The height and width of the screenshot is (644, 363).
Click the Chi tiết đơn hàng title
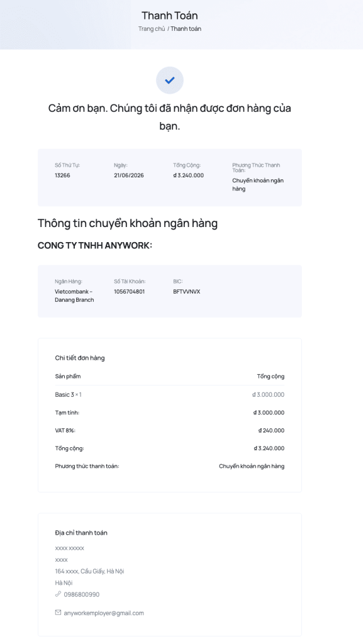point(80,358)
